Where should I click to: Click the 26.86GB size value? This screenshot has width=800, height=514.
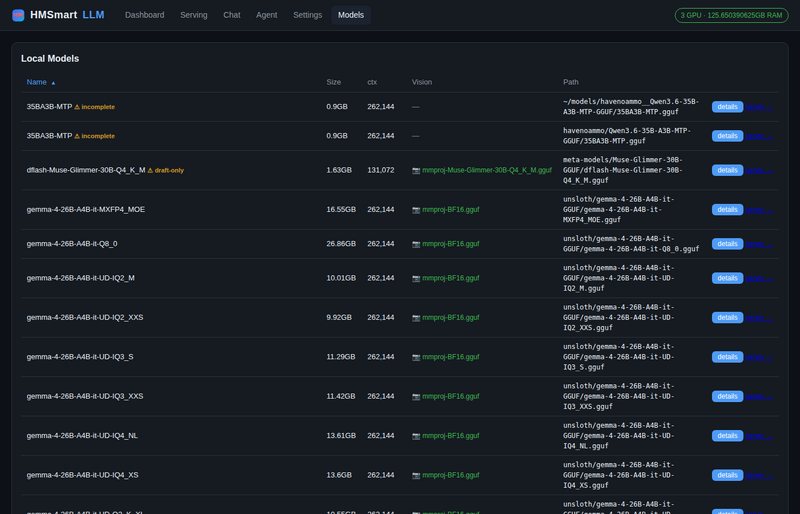tap(341, 243)
